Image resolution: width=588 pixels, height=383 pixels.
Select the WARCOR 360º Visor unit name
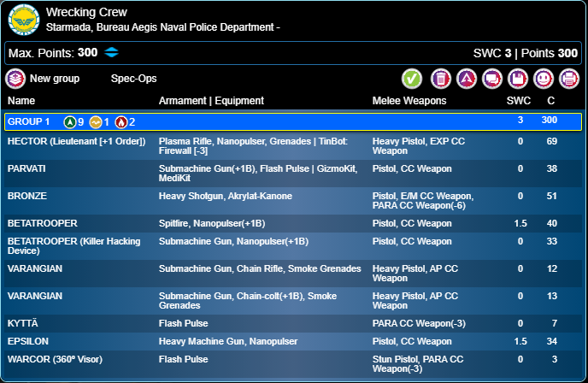tap(55, 359)
